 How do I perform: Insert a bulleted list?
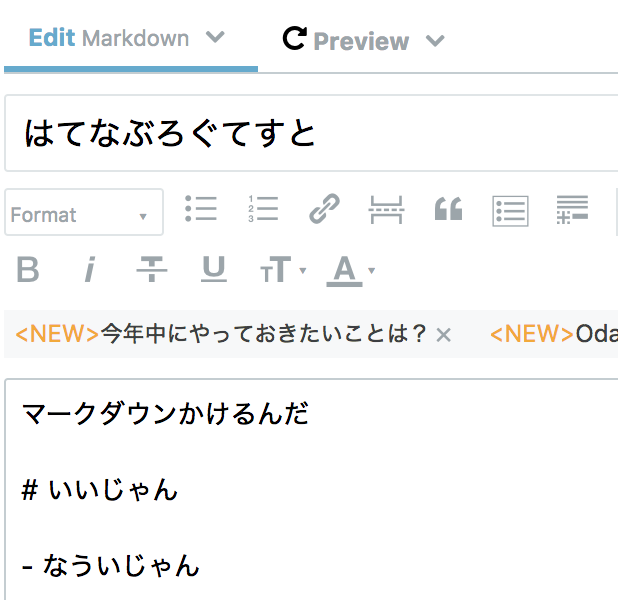(201, 208)
